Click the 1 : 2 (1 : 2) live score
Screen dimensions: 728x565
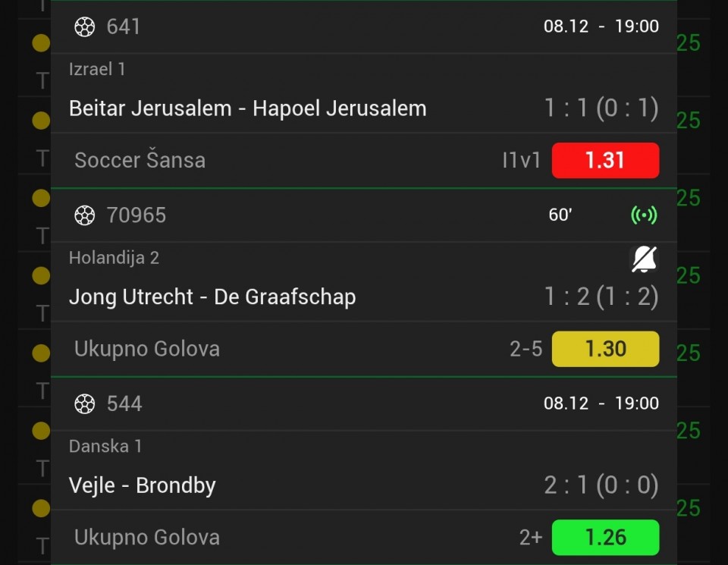tap(601, 297)
